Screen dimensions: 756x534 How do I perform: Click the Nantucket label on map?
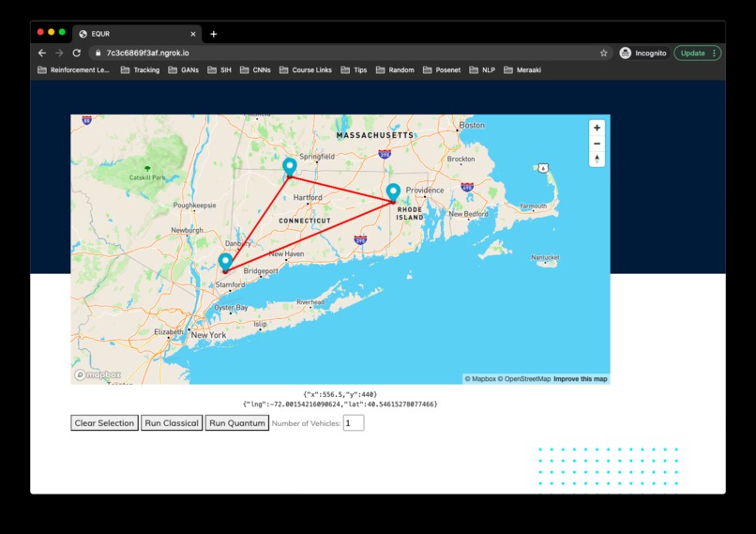point(545,257)
